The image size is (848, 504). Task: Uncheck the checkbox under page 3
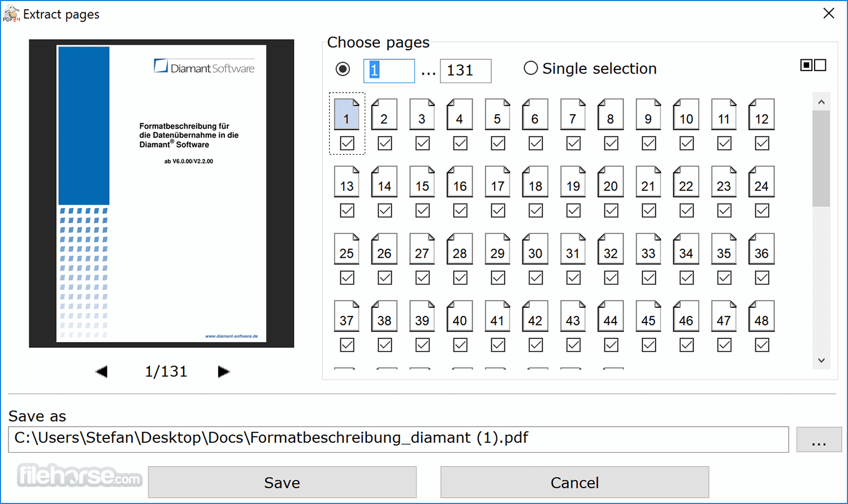pyautogui.click(x=422, y=144)
